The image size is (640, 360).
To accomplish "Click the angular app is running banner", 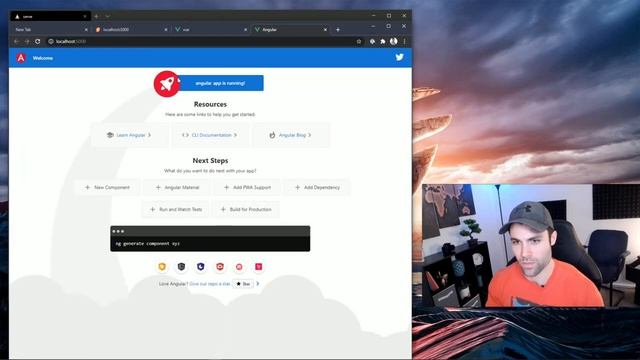I will [x=220, y=83].
